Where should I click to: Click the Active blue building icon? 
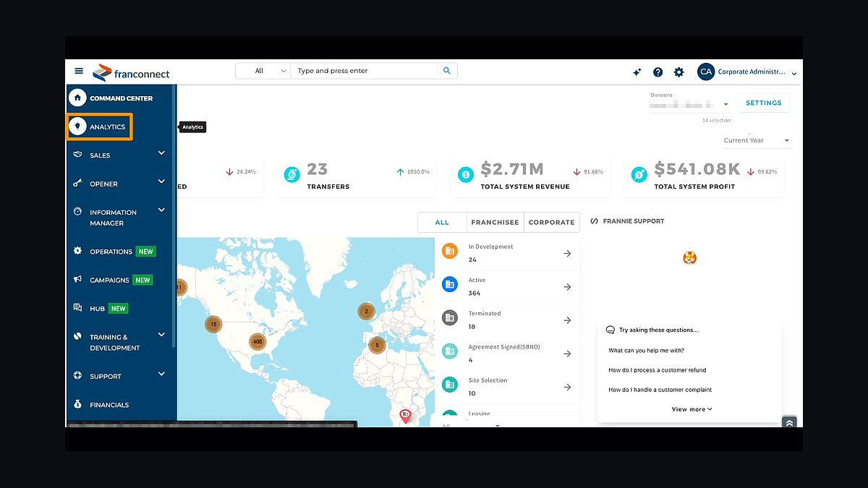[x=450, y=284]
